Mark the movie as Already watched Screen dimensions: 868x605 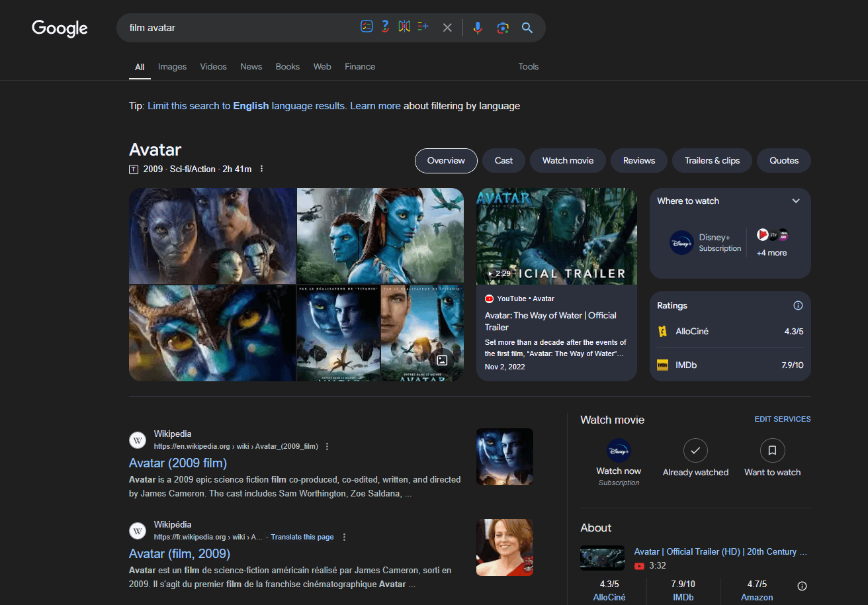(x=695, y=457)
